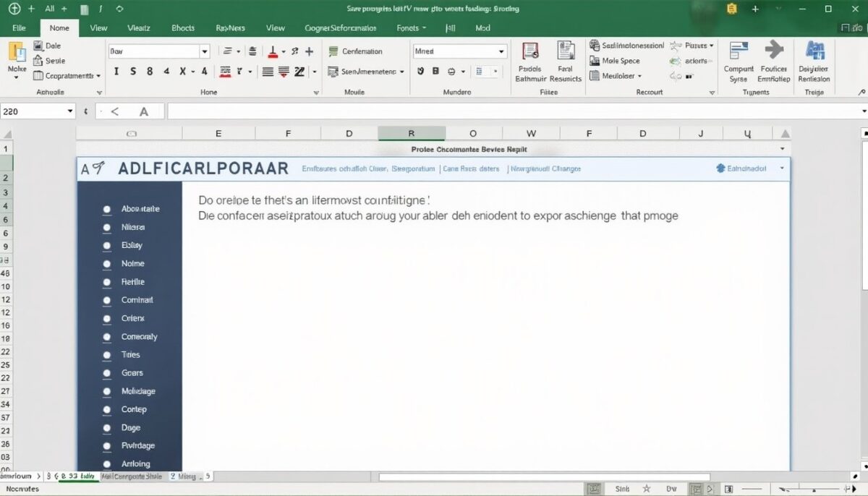
Task: Expand the formula bar with right-end arrow
Action: [x=864, y=111]
